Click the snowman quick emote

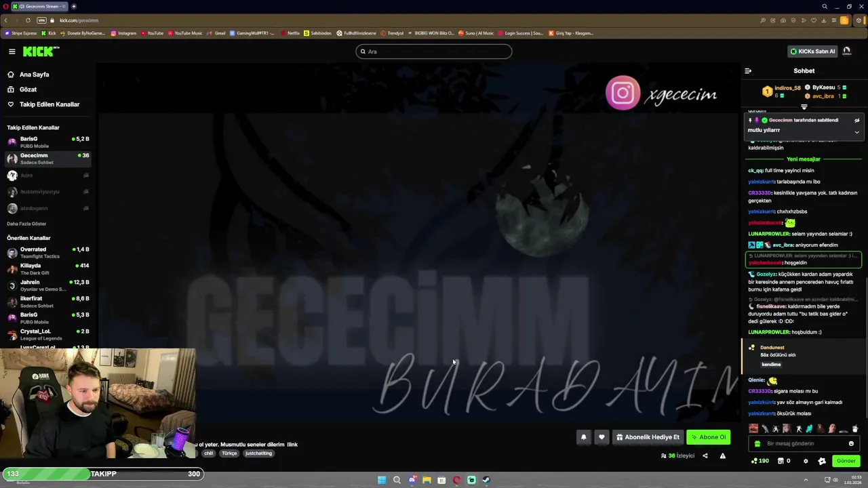pyautogui.click(x=854, y=428)
